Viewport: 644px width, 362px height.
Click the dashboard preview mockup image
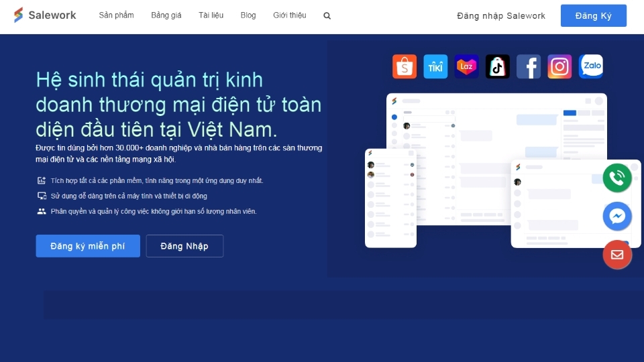point(496,159)
